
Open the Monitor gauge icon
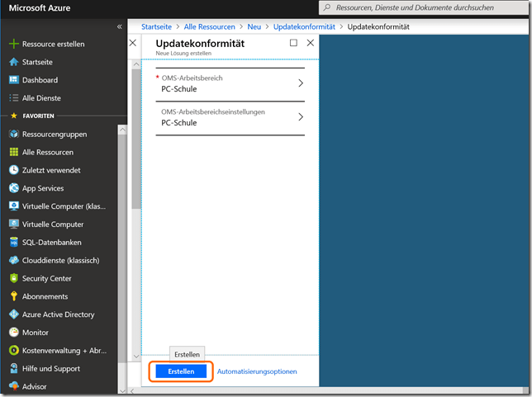click(x=13, y=333)
